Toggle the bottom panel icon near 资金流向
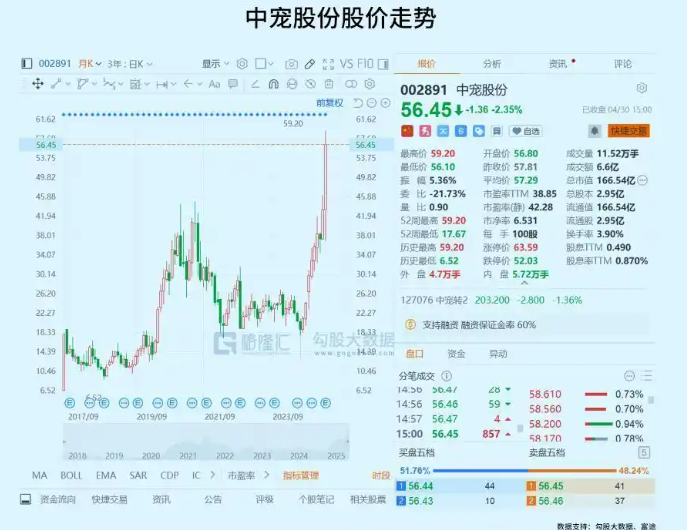 [25, 499]
